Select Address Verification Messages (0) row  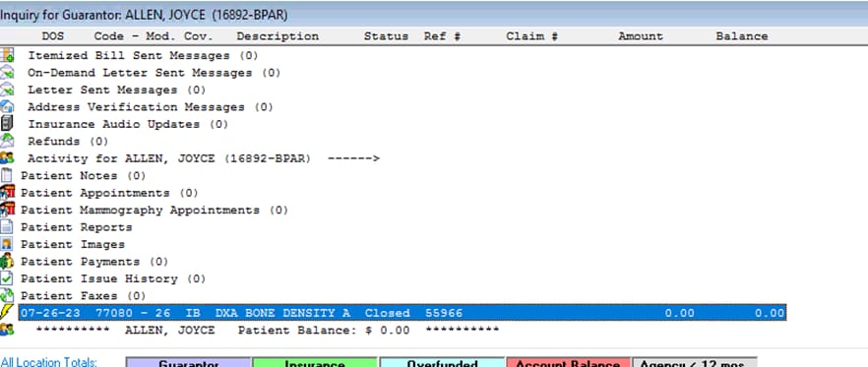click(150, 107)
